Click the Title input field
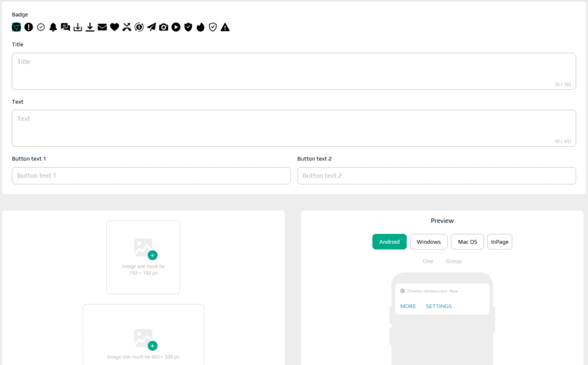Screen dimensions: 588x365 pos(293,71)
